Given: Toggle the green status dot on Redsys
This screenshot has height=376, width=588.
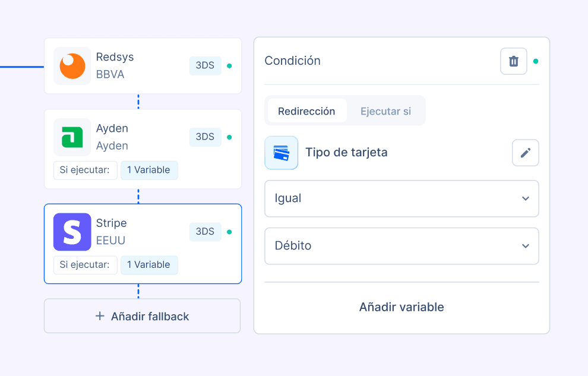Looking at the screenshot, I should click(229, 65).
